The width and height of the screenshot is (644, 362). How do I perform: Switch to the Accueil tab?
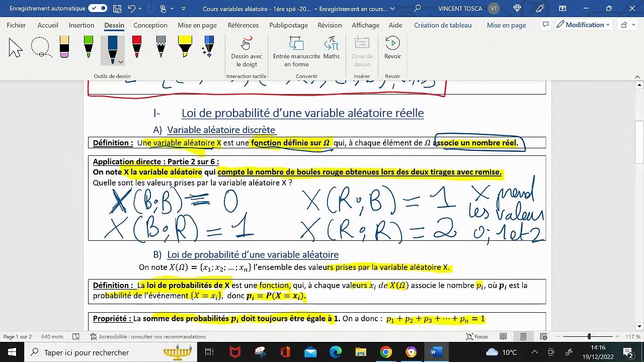coord(48,25)
